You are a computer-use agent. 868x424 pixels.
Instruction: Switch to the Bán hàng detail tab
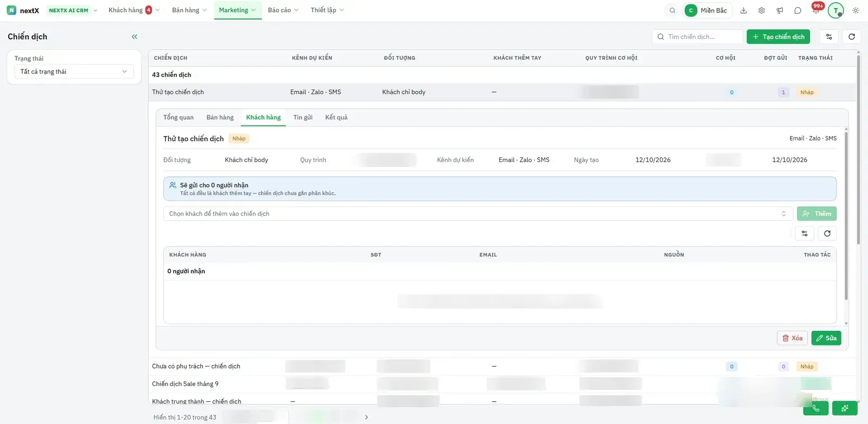click(x=220, y=117)
